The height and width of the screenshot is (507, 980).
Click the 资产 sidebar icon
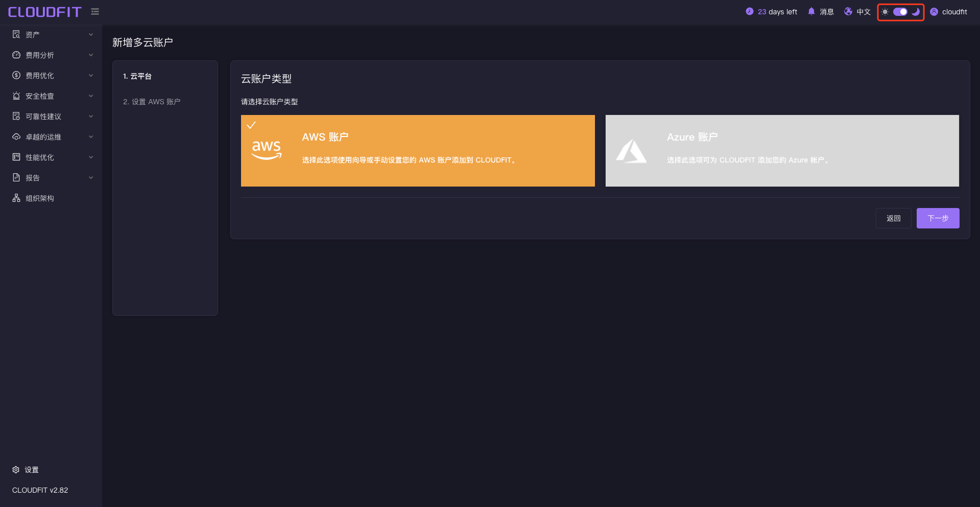[x=16, y=34]
